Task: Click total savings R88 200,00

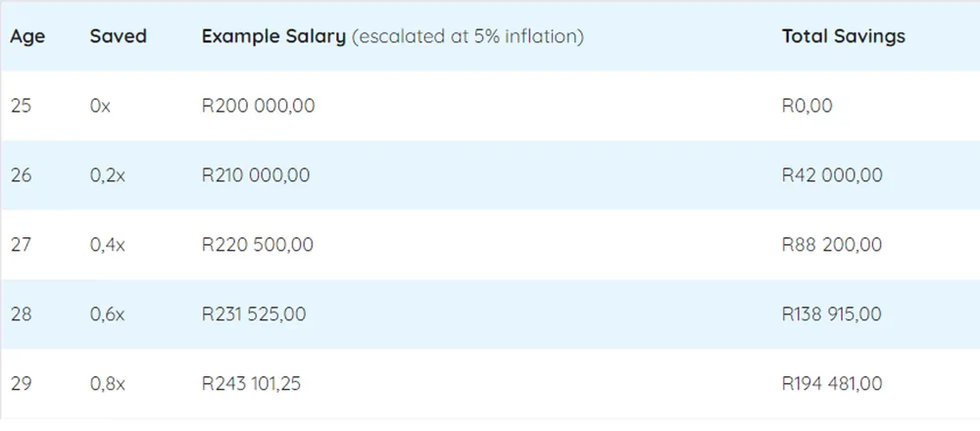Action: 832,244
